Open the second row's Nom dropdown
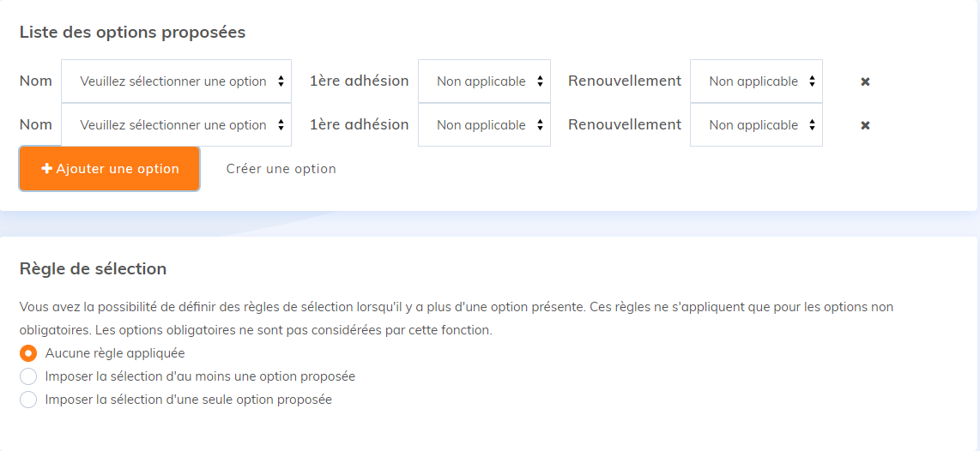 pos(176,125)
